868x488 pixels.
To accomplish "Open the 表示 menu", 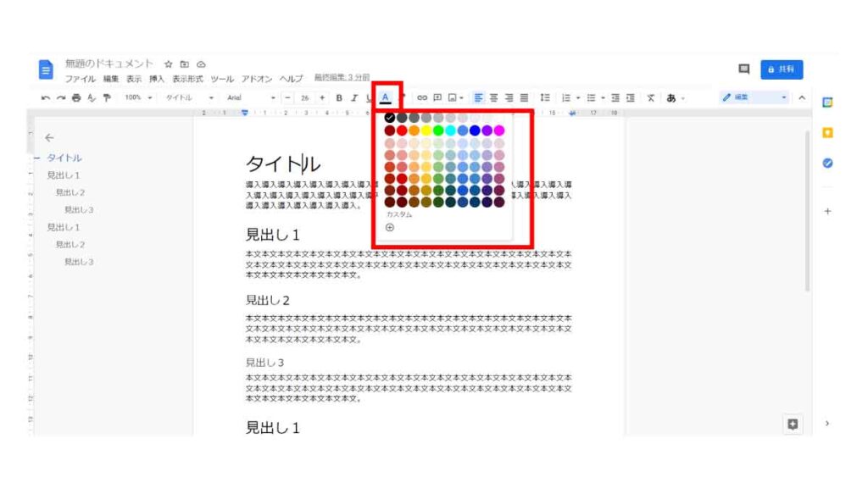I will click(x=134, y=79).
